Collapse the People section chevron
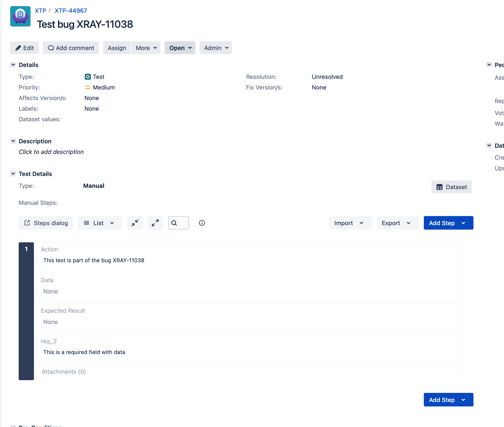504x427 pixels. coord(489,65)
